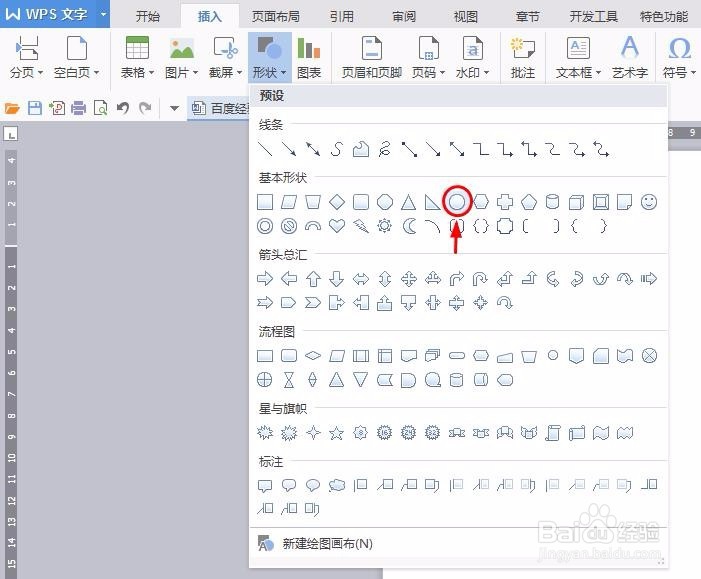Open the 引用 references tab
Image resolution: width=701 pixels, height=579 pixels.
point(342,17)
